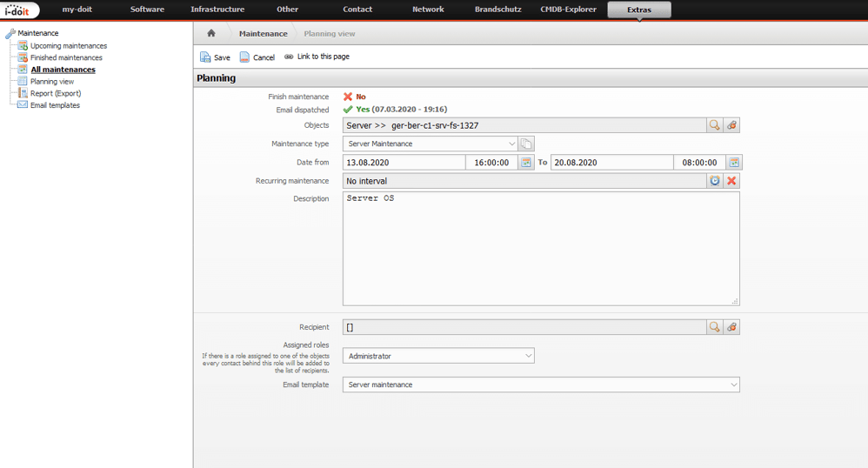Open the Contact menu
Viewport: 868px width, 468px height.
[357, 10]
